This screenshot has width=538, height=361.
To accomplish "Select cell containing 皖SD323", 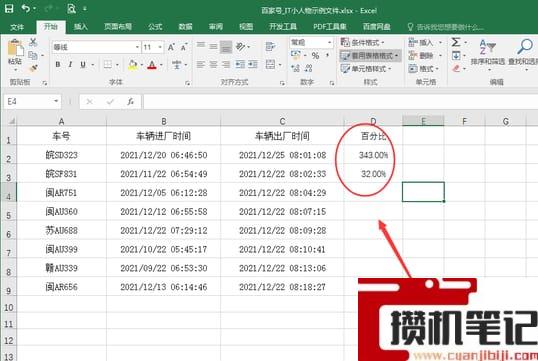I will coord(61,155).
